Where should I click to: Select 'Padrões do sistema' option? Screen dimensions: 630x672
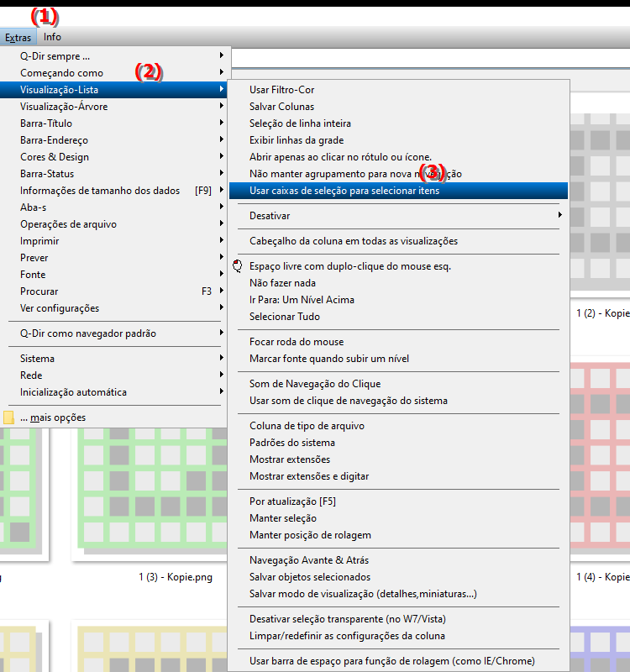click(x=398, y=443)
